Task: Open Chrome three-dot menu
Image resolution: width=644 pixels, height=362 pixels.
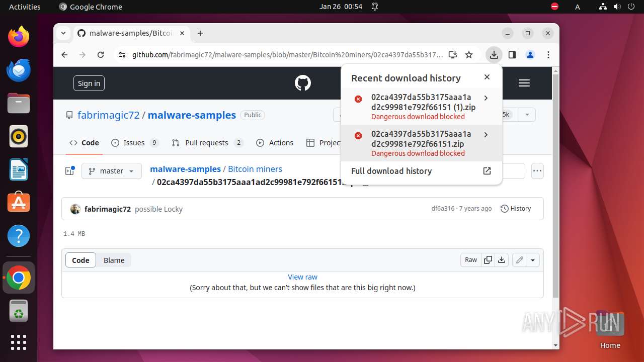Action: 548,55
